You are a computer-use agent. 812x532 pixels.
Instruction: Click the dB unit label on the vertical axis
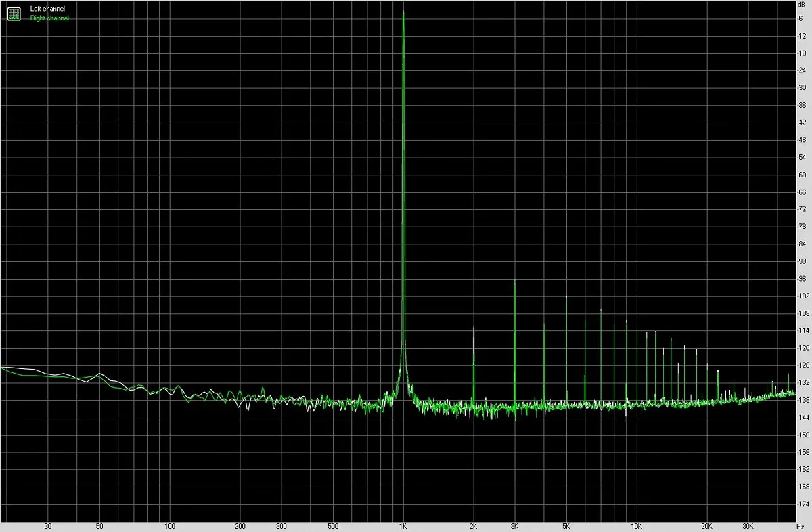[x=801, y=5]
